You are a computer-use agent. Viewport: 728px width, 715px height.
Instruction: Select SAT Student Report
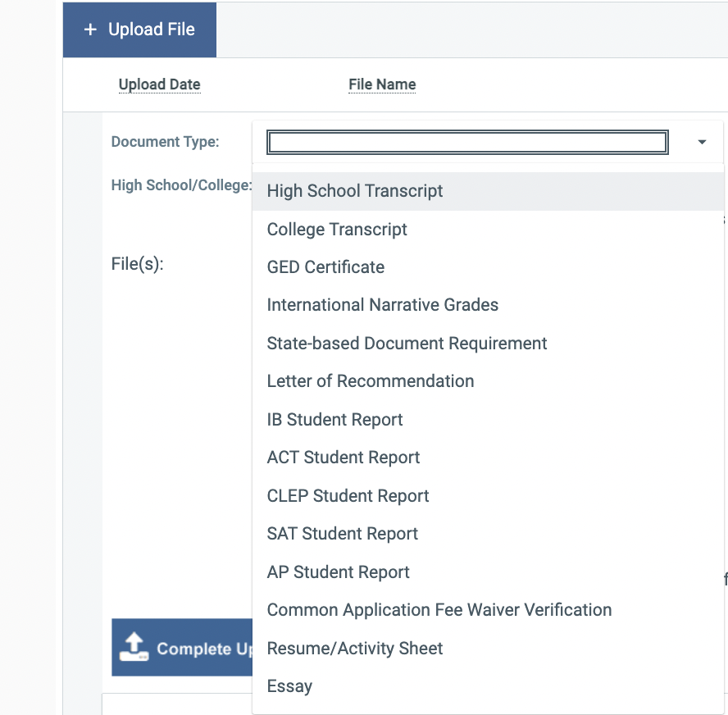[x=343, y=534]
